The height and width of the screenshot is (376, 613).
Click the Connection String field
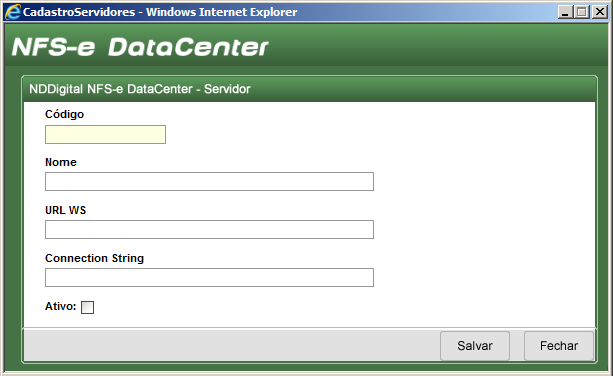click(209, 278)
